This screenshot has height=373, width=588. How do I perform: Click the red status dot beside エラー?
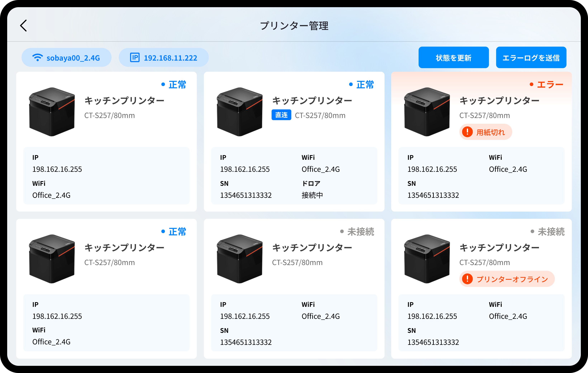pyautogui.click(x=531, y=84)
